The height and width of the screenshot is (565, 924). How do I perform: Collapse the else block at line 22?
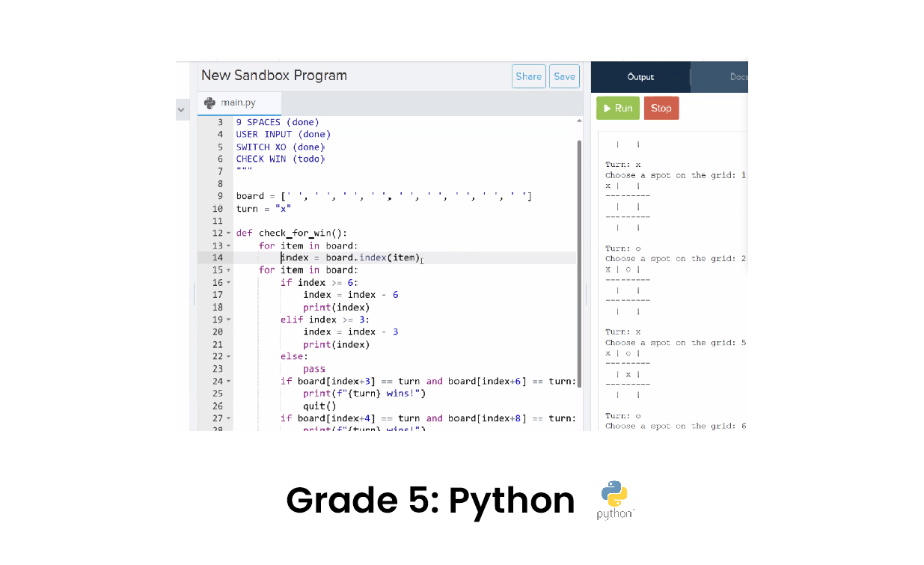click(x=228, y=356)
